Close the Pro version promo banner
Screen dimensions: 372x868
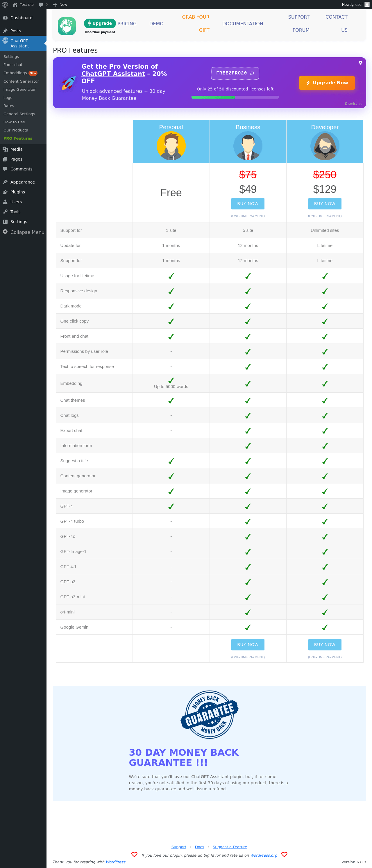coord(360,63)
